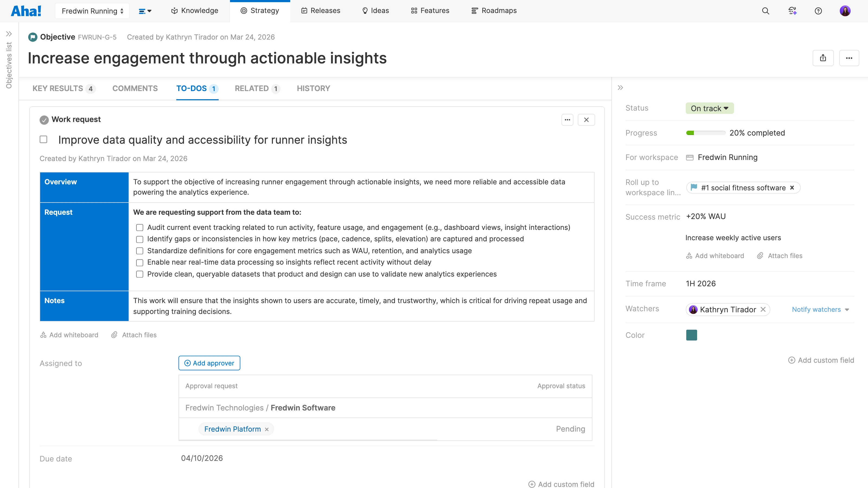Check the Improve data quality to-do checkbox
868x488 pixels.
(x=43, y=139)
